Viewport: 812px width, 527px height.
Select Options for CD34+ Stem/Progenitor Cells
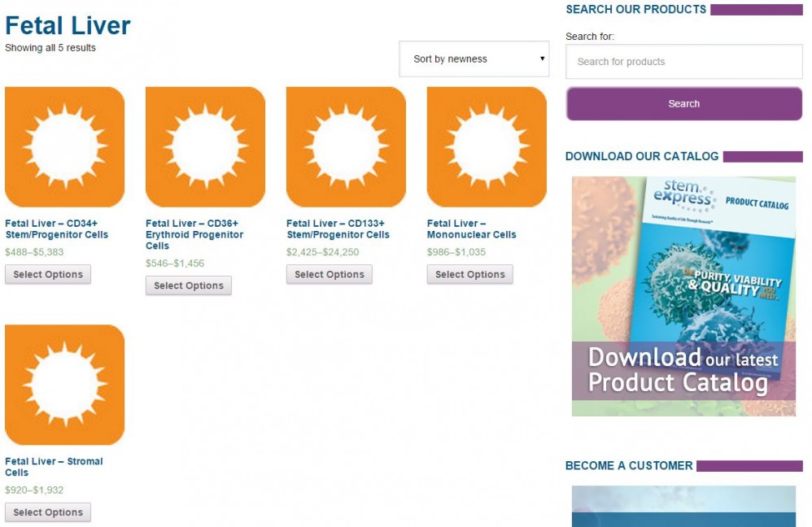48,275
